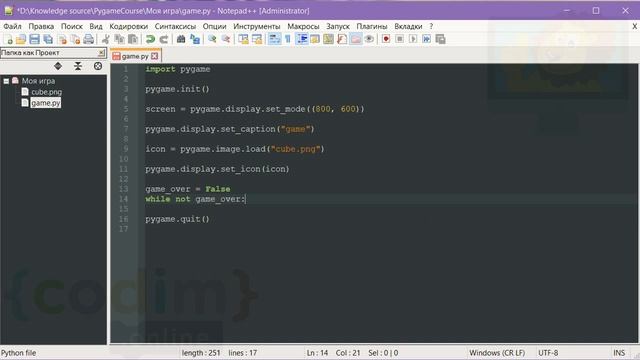Screen dimensions: 640x360
Task: Click the Copy toolbar icon
Action: click(119, 39)
